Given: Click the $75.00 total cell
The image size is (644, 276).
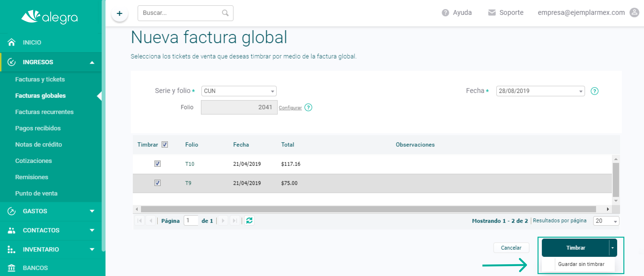Looking at the screenshot, I should coord(289,183).
